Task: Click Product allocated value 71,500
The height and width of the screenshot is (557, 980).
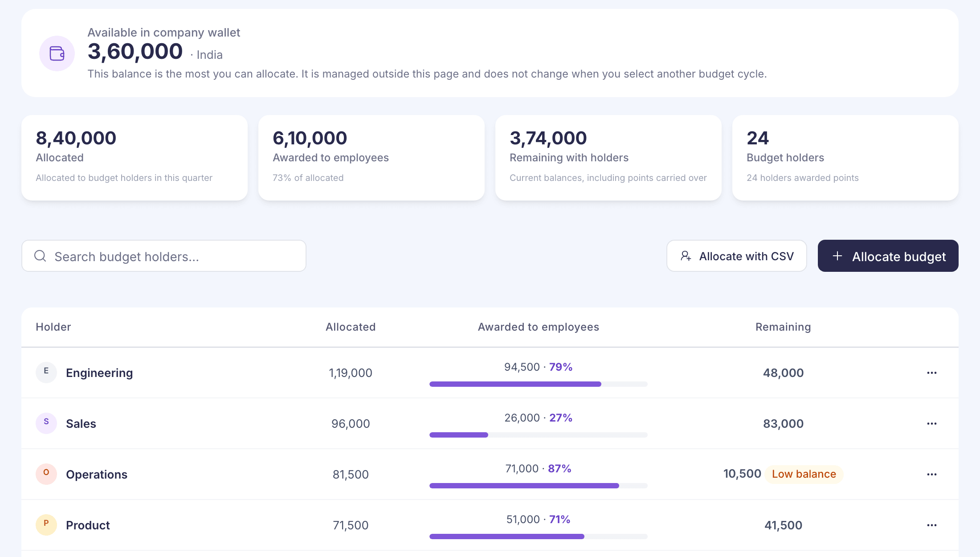Action: point(351,525)
